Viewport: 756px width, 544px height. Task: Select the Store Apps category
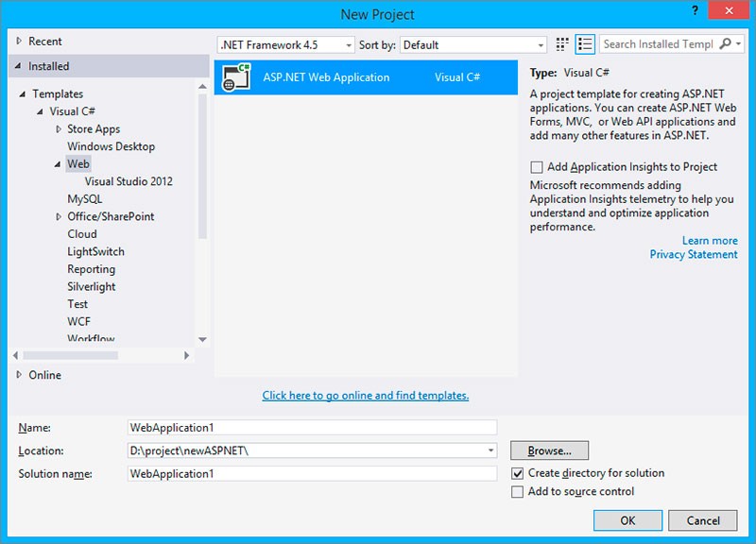pyautogui.click(x=94, y=129)
